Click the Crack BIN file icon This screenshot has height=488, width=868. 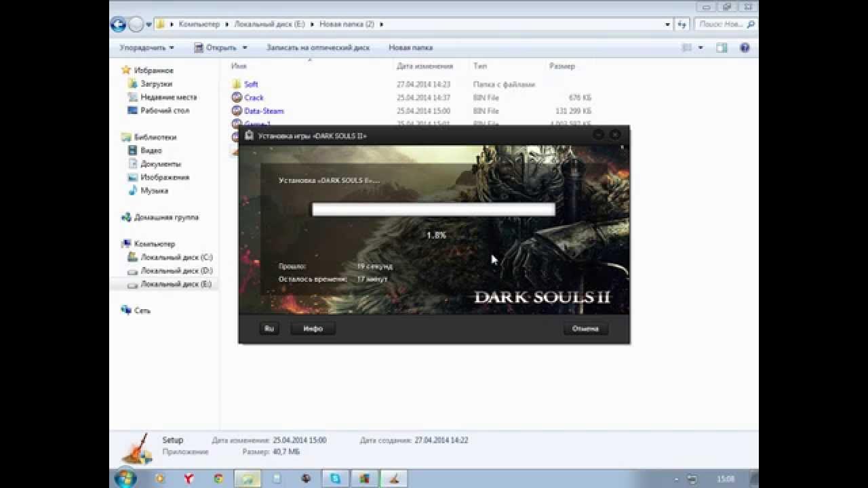236,98
